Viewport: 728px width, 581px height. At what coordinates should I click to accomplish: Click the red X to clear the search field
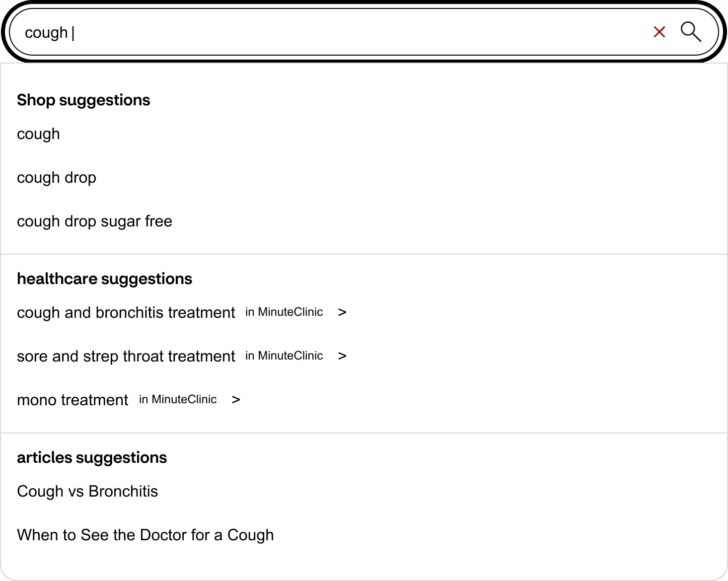659,32
